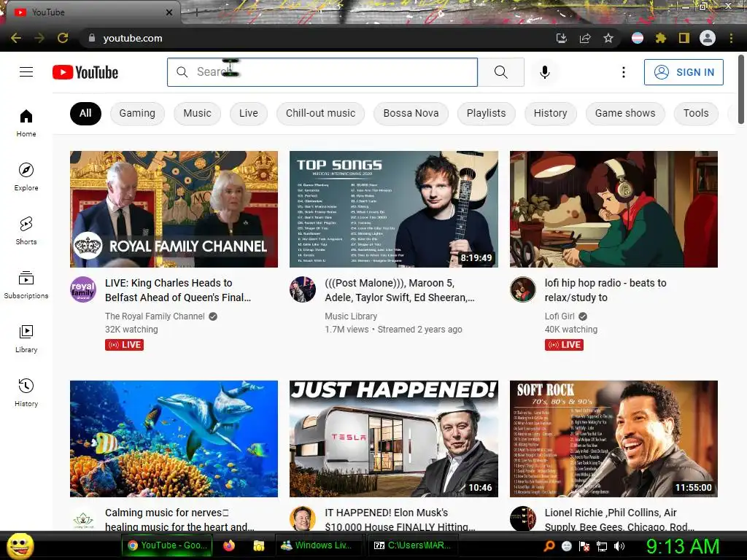747x560 pixels.
Task: Click browser forward arrow
Action: 39,38
